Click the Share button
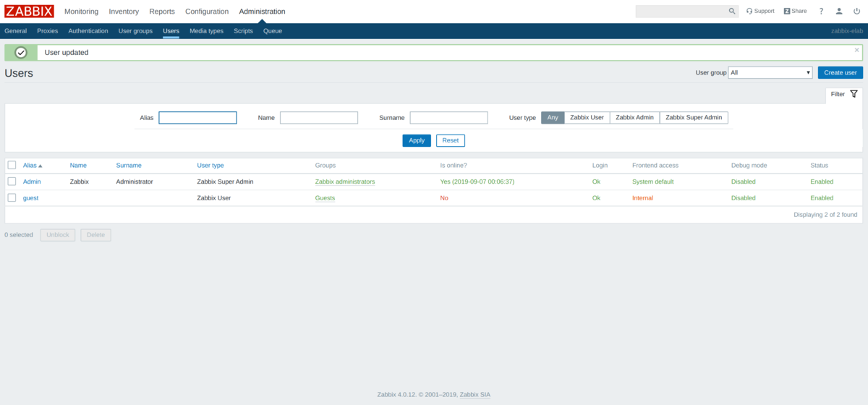868x405 pixels. pos(796,12)
